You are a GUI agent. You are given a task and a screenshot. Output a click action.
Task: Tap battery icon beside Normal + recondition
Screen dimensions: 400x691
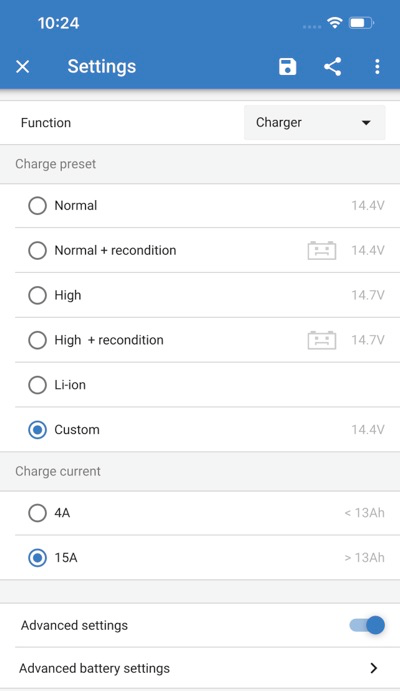pyautogui.click(x=322, y=250)
